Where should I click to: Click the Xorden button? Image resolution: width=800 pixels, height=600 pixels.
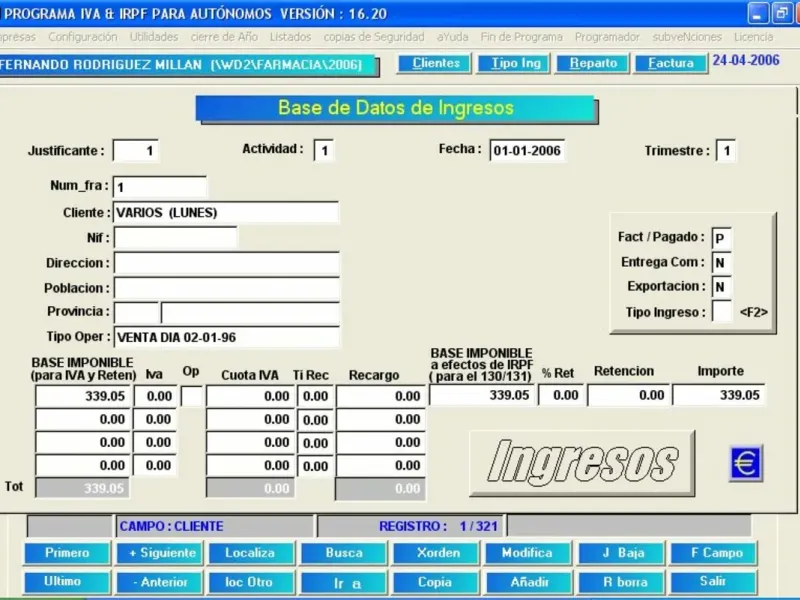click(x=436, y=553)
